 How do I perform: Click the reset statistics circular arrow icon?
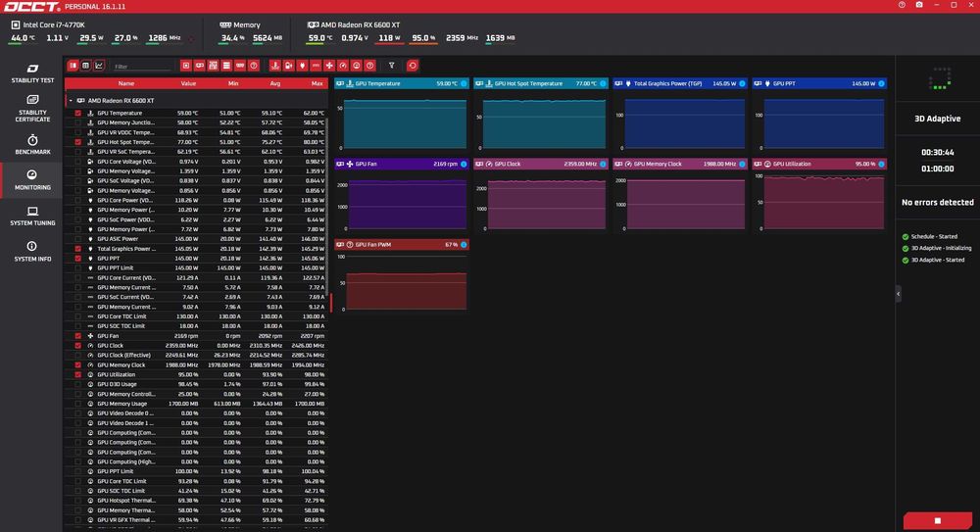coord(412,66)
